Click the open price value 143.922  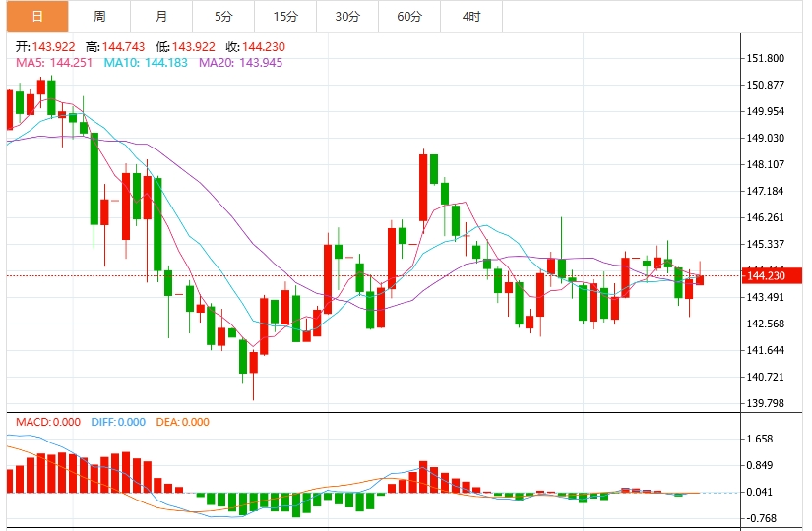53,47
